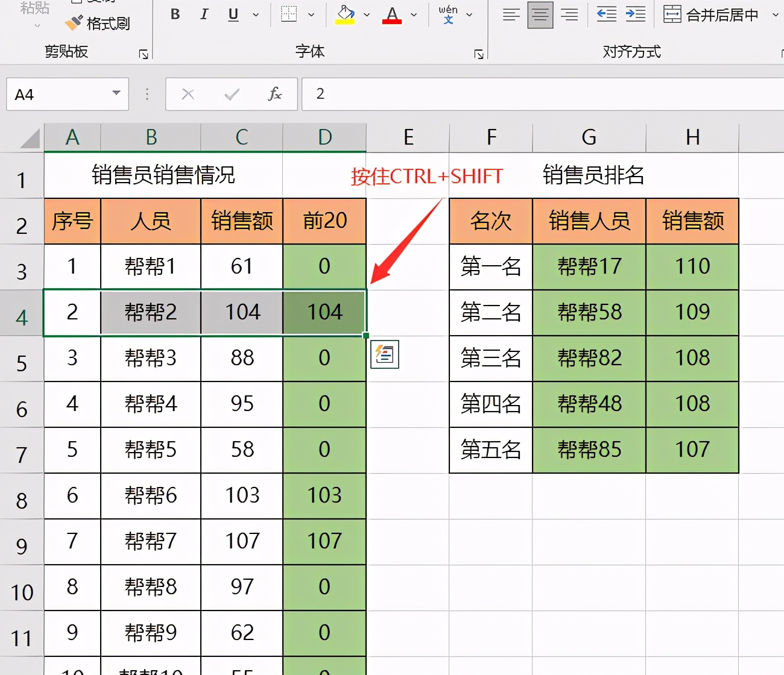Click the Increase Indent icon
Image resolution: width=784 pixels, height=675 pixels.
tap(634, 14)
